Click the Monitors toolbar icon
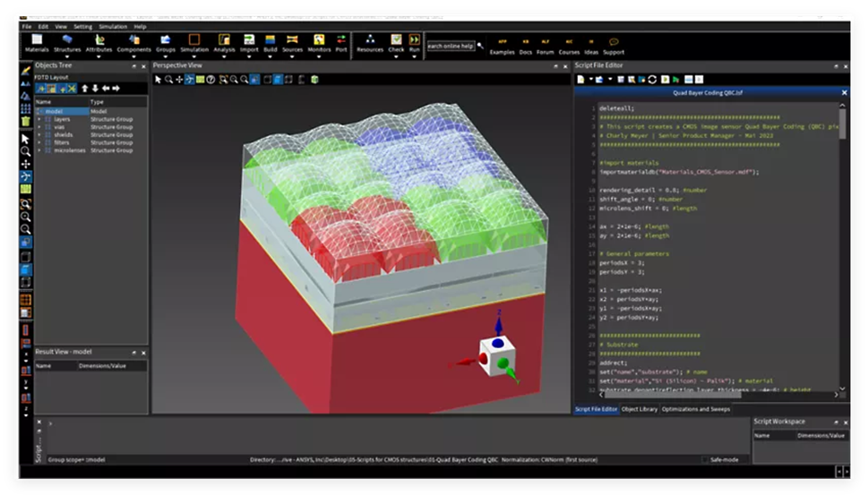Viewport: 868px width, 495px height. (x=319, y=39)
